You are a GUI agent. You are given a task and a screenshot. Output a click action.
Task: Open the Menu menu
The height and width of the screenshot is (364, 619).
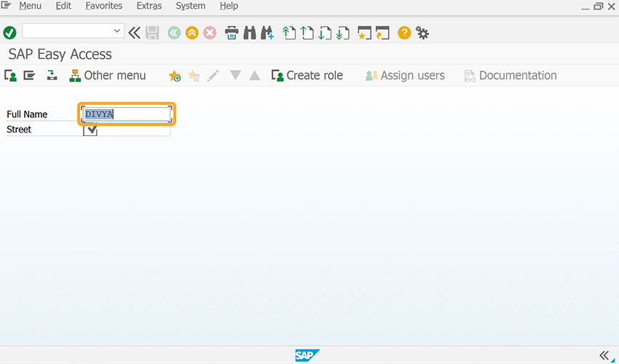pos(31,6)
